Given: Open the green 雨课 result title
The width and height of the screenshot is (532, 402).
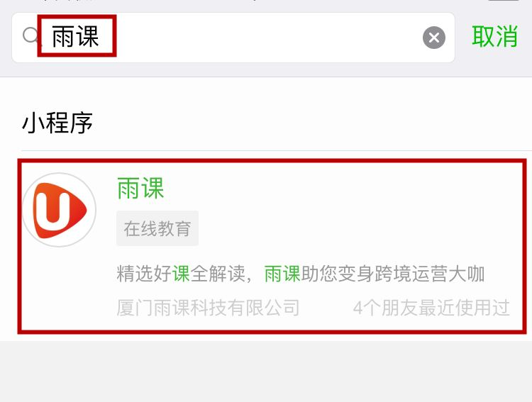Looking at the screenshot, I should 140,188.
